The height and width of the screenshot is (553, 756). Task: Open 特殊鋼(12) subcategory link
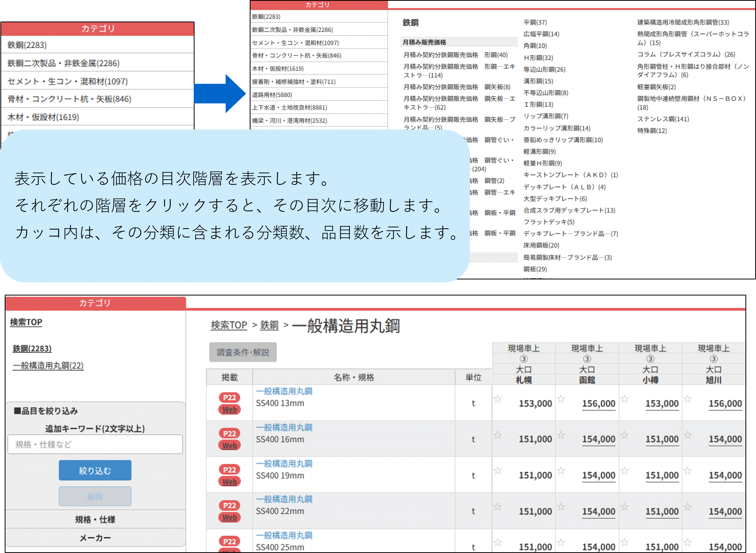tap(652, 131)
